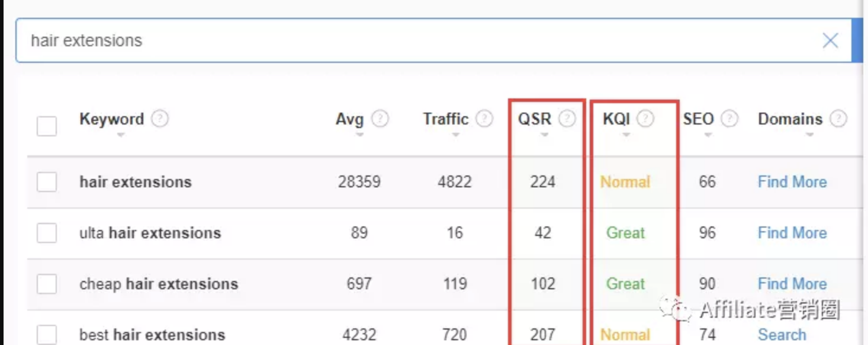The image size is (868, 345).
Task: Click Find More for ulta hair extensions
Action: pyautogui.click(x=792, y=233)
